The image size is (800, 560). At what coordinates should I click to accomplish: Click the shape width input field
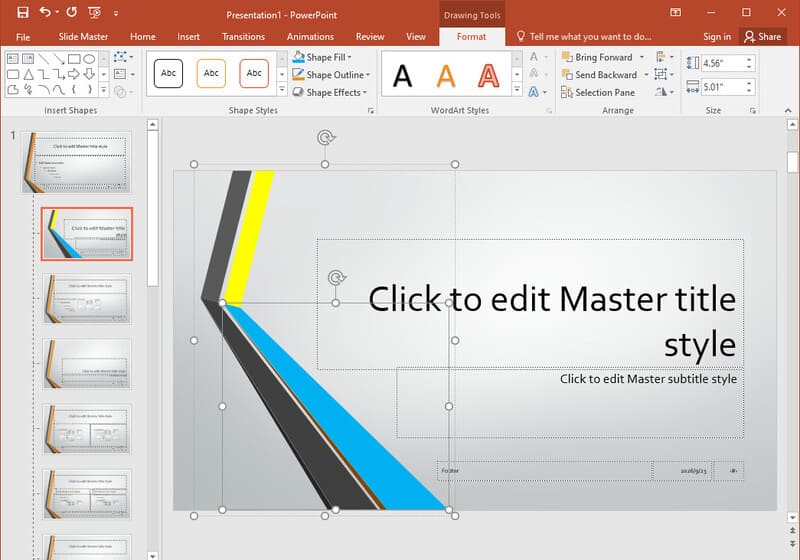723,87
